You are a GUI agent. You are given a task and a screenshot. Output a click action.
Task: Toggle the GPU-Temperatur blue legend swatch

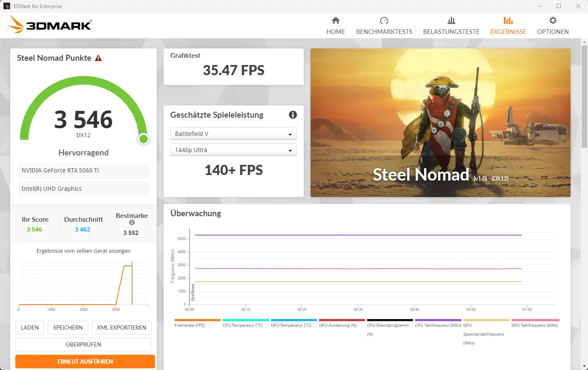click(x=294, y=320)
